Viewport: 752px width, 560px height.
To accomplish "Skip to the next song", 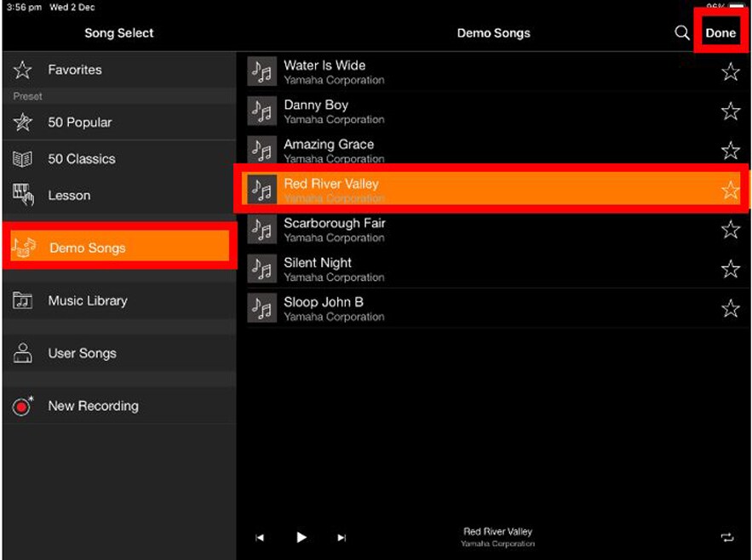I will pos(342,538).
